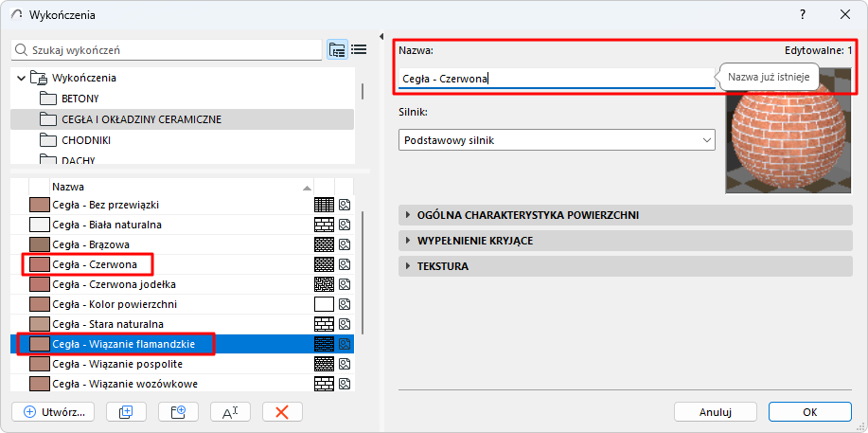
Task: Select the BETONY folder
Action: (80, 99)
